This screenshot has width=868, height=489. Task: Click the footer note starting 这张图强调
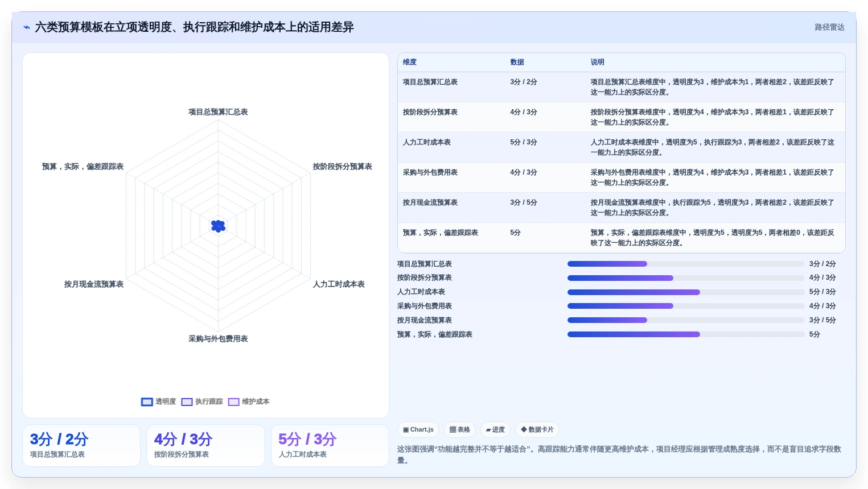click(619, 454)
